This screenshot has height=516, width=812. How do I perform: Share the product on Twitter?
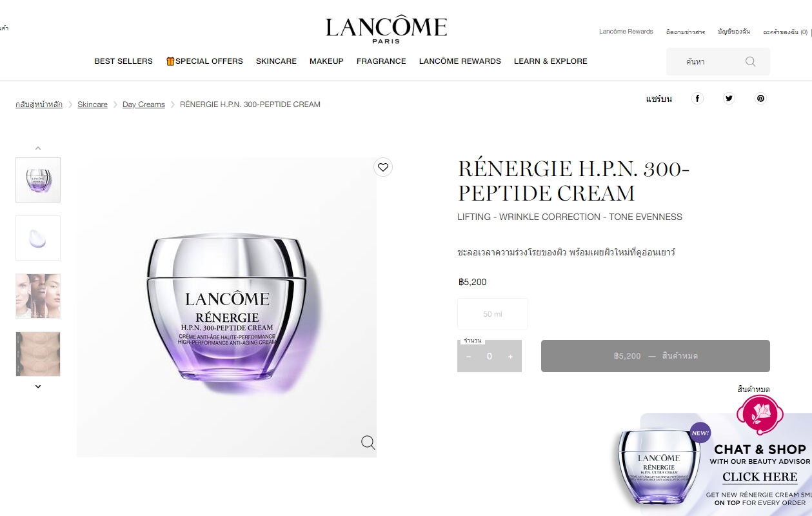[x=729, y=98]
